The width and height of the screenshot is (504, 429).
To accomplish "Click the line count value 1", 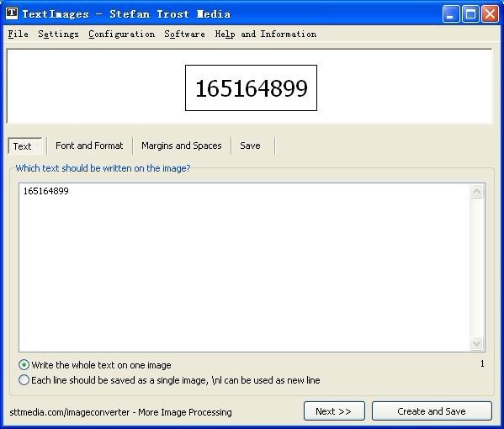I will pyautogui.click(x=482, y=363).
